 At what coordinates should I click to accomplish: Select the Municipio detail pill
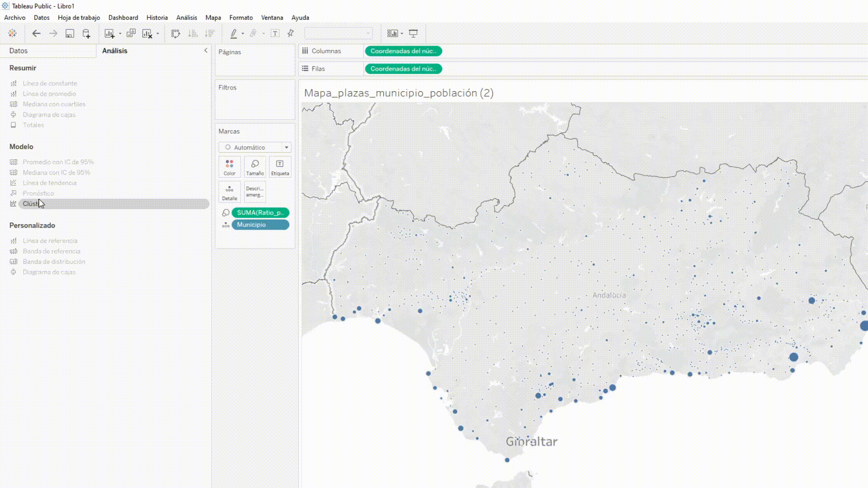260,225
